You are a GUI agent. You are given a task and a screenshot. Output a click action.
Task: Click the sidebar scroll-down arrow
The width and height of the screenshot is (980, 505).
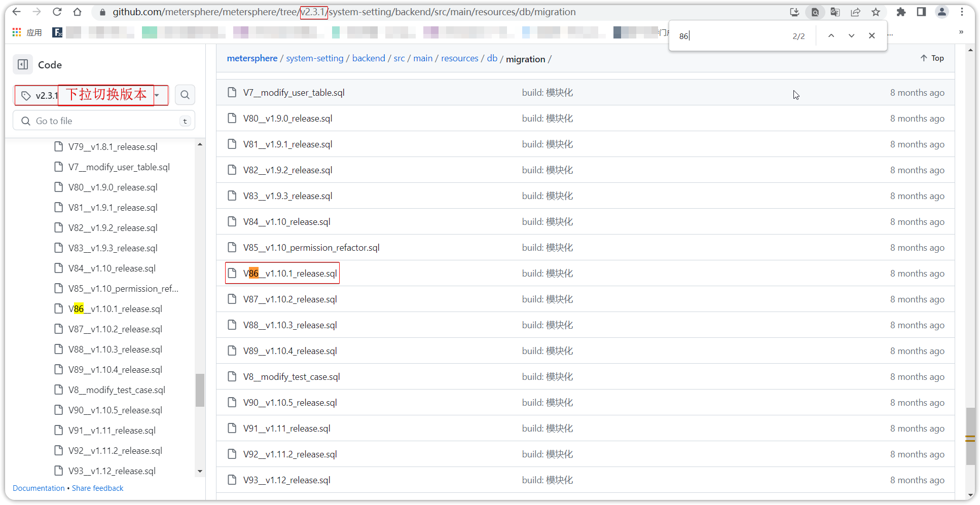pyautogui.click(x=200, y=471)
